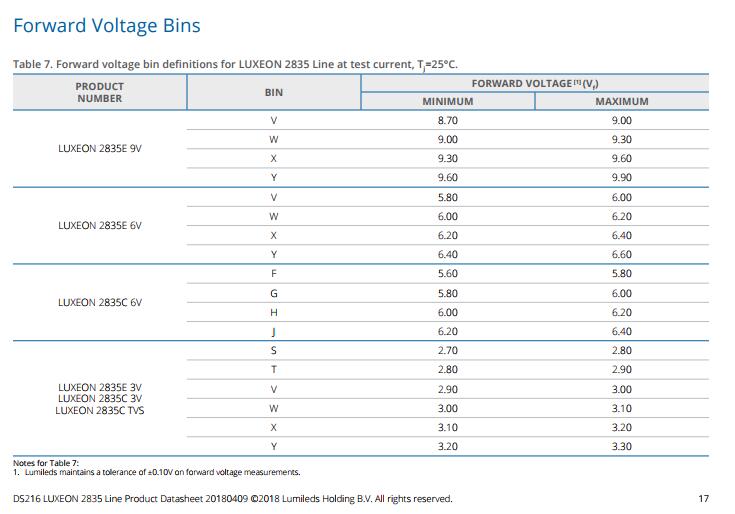Click the DS216 datasheet footer text
The width and height of the screenshot is (735, 514).
tap(232, 499)
